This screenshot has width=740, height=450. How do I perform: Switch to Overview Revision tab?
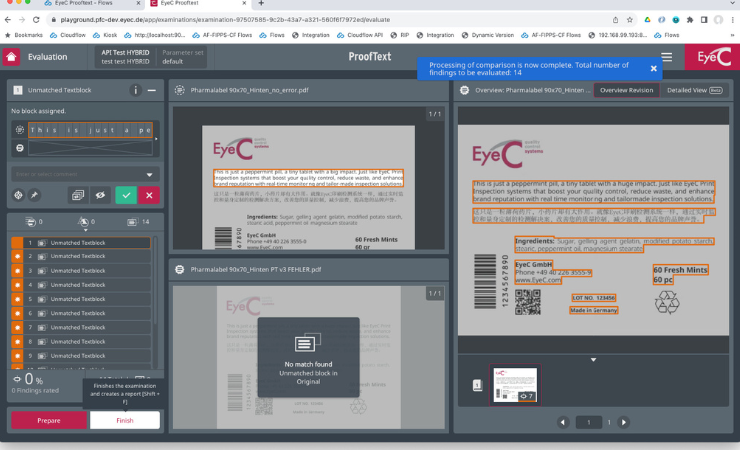(x=626, y=90)
